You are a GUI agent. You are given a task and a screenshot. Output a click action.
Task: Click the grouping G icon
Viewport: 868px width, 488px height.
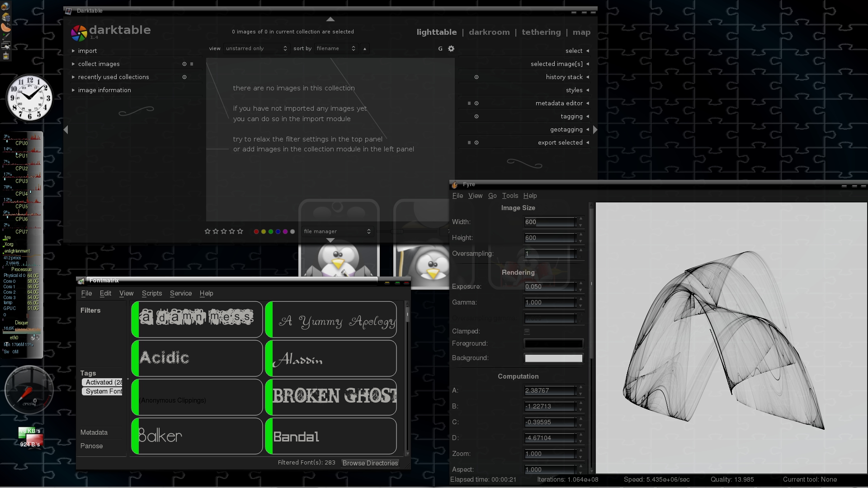[440, 49]
